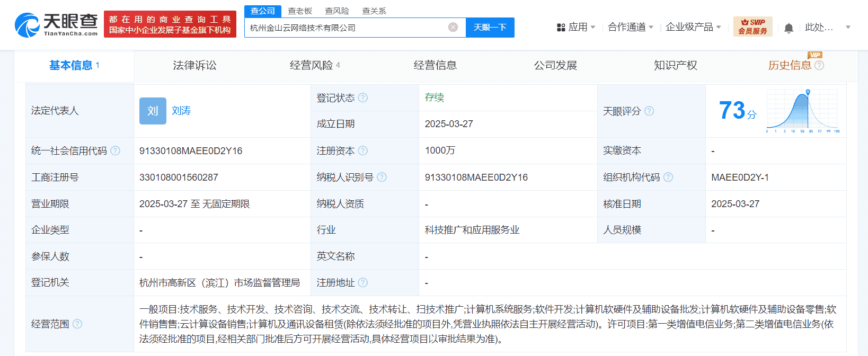868x356 pixels.
Task: Click help icon beside 统一社会信用代码
Action: click(116, 151)
